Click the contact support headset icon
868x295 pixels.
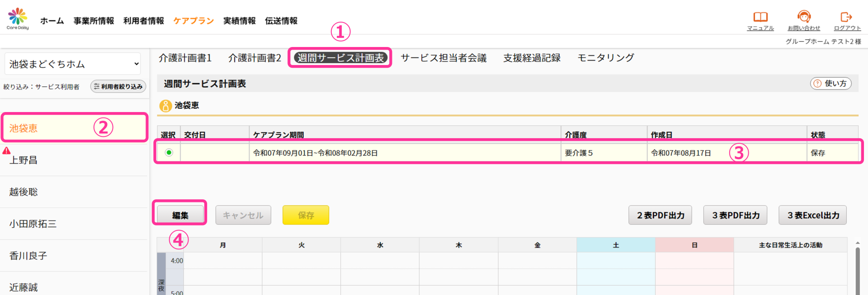pyautogui.click(x=803, y=17)
